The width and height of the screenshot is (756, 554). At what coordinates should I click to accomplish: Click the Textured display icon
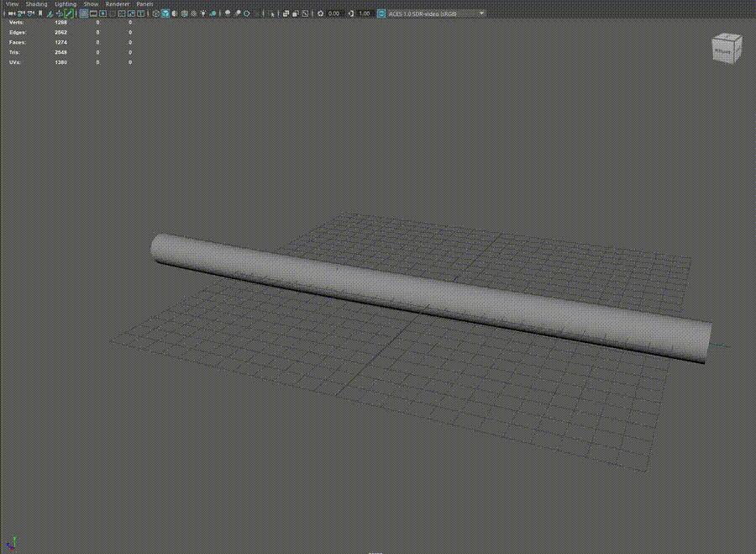pos(194,13)
